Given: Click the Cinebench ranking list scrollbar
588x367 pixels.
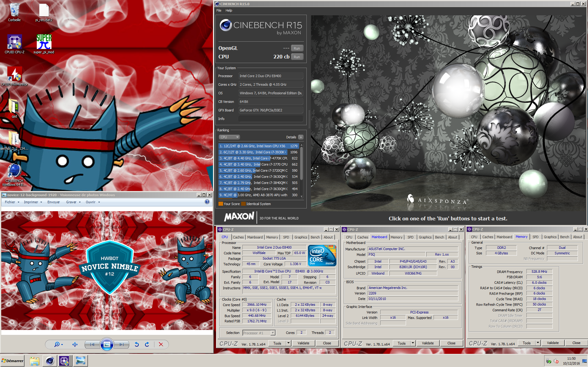Looking at the screenshot, I should point(302,164).
